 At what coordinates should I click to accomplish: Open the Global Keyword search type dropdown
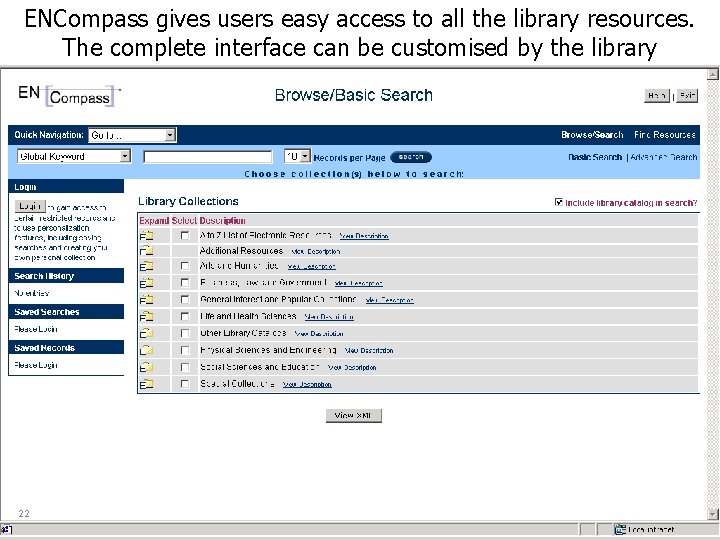[74, 157]
